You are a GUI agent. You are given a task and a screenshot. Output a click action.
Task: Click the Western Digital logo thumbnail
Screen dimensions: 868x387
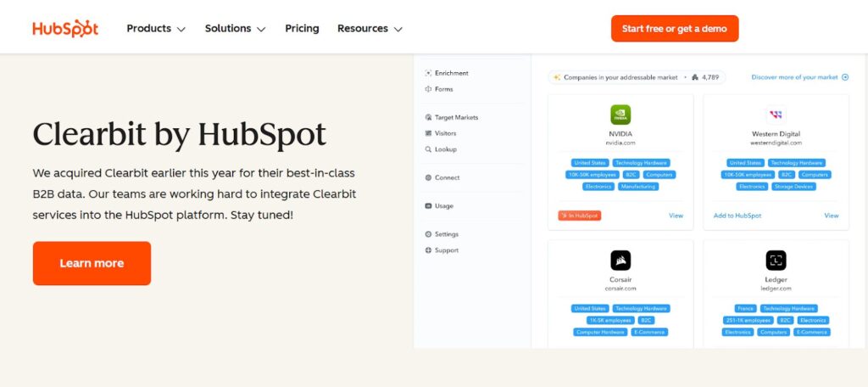[776, 115]
